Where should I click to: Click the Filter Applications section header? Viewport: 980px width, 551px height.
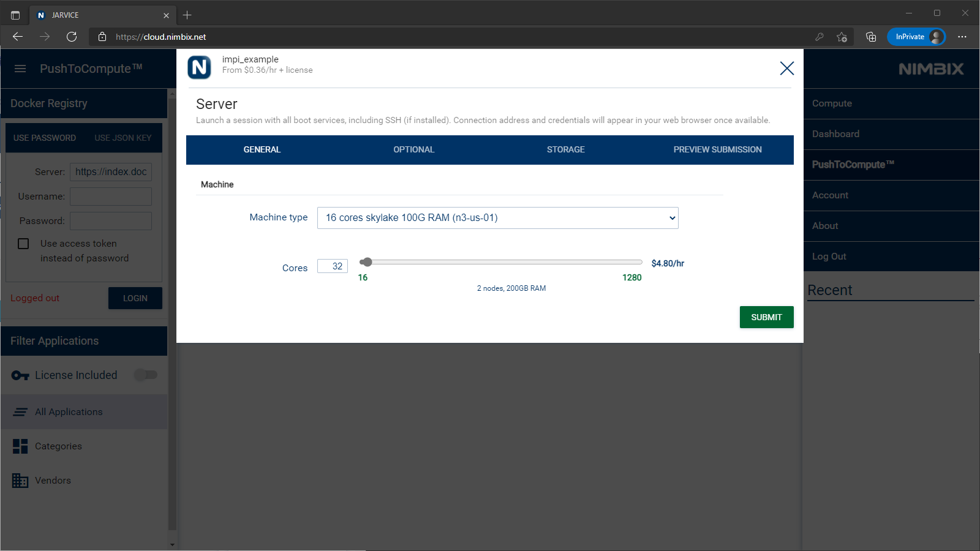coord(84,341)
